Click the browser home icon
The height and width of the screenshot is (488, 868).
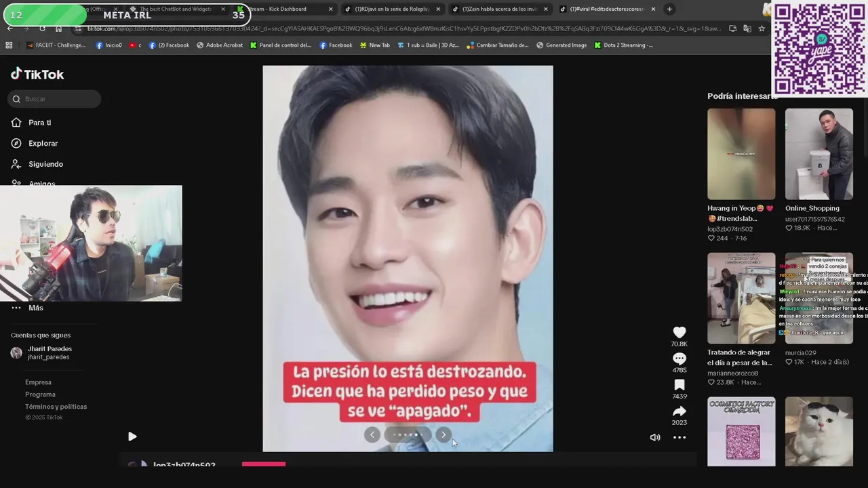point(58,28)
